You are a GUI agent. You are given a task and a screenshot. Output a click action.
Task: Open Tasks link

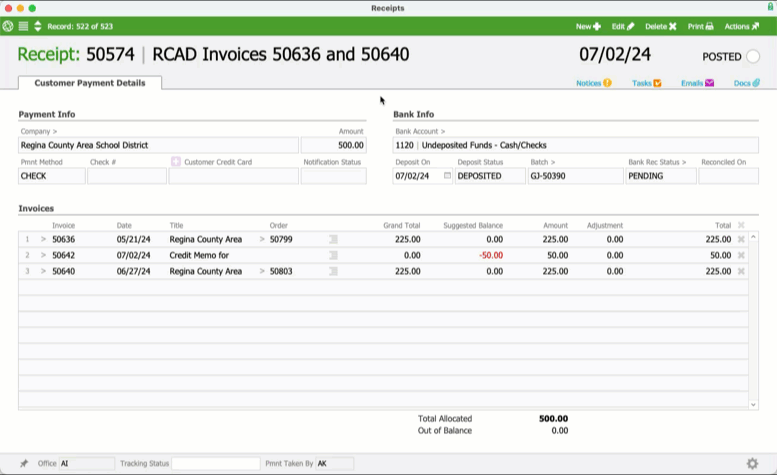click(x=647, y=83)
